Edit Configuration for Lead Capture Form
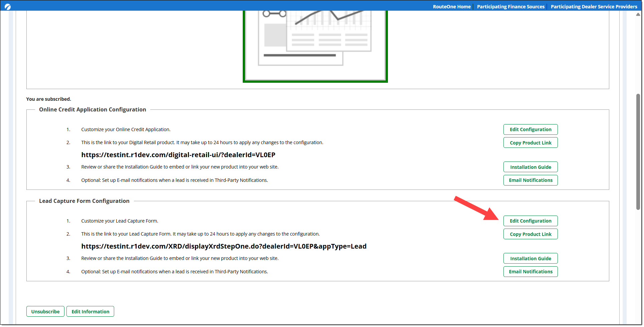Image resolution: width=644 pixels, height=327 pixels. pos(530,221)
